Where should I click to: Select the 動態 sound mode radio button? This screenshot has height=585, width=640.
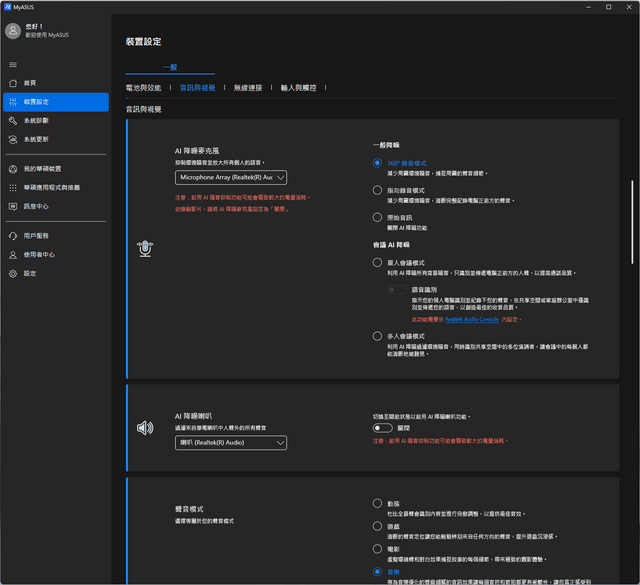[377, 503]
